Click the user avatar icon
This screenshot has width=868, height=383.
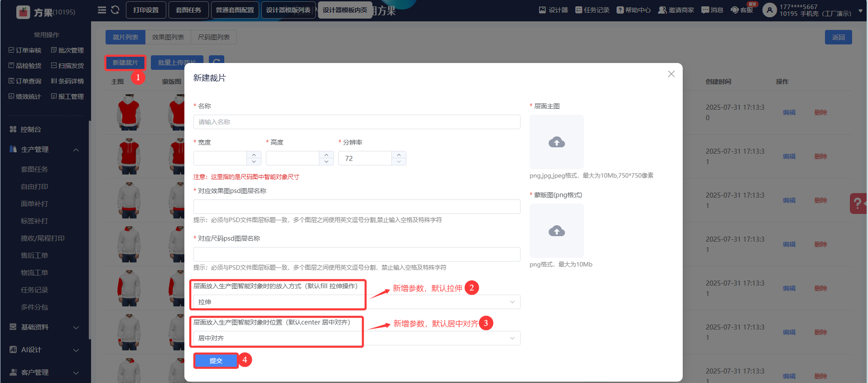pos(769,10)
